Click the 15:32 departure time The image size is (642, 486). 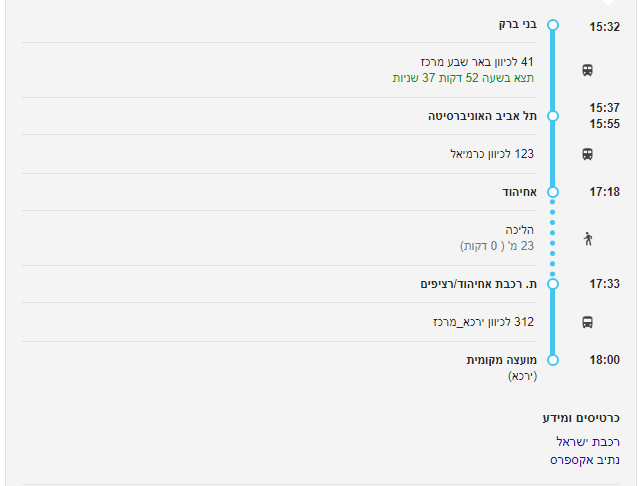pyautogui.click(x=604, y=27)
